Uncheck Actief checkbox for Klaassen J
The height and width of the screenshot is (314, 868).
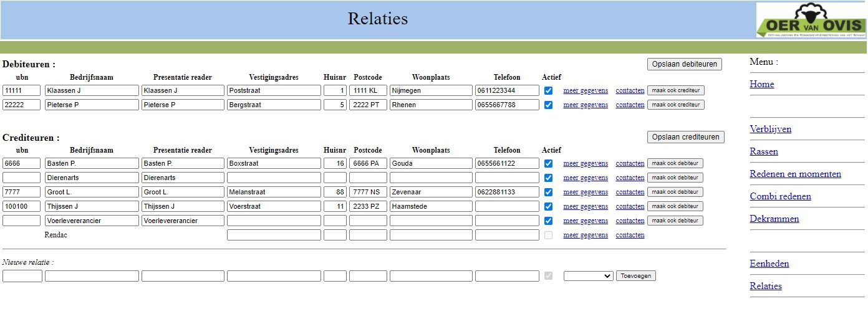[548, 90]
